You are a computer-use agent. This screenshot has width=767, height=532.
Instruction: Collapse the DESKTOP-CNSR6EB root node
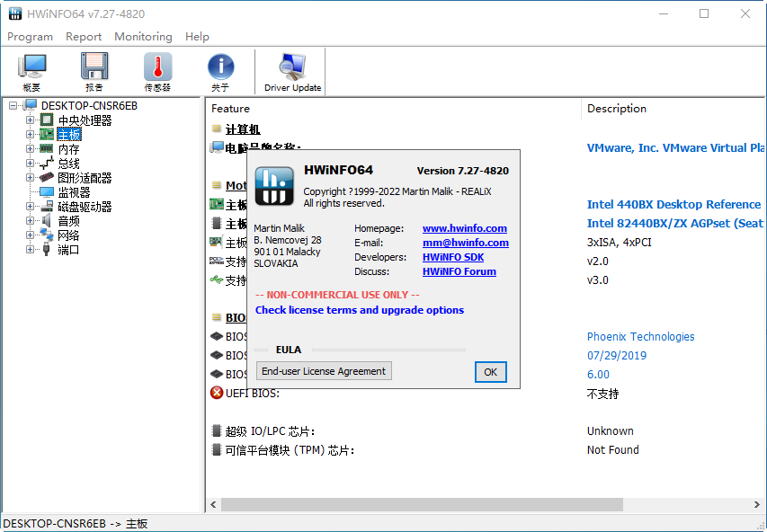(13, 105)
